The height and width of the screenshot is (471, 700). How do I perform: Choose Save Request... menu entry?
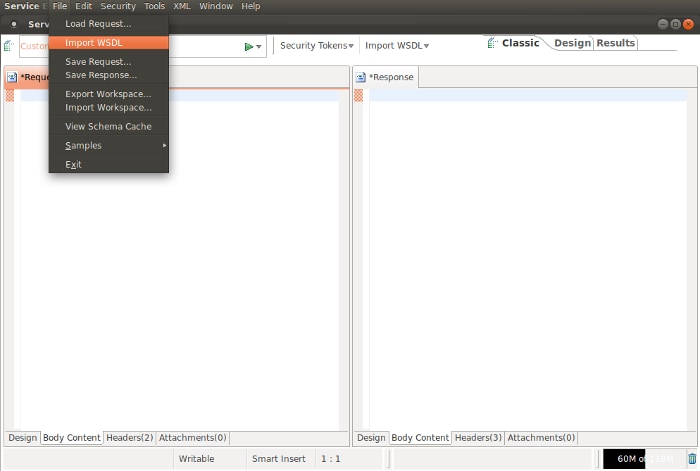[108, 62]
